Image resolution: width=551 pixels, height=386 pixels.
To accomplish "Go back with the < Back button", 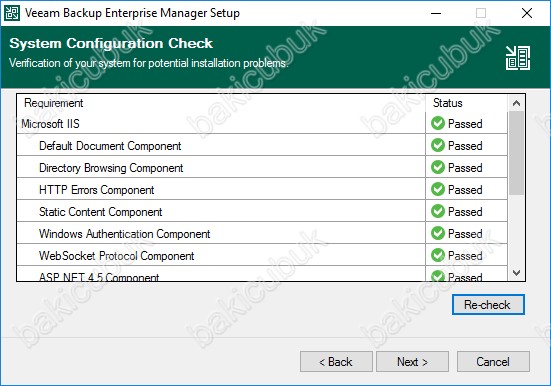I will (336, 361).
